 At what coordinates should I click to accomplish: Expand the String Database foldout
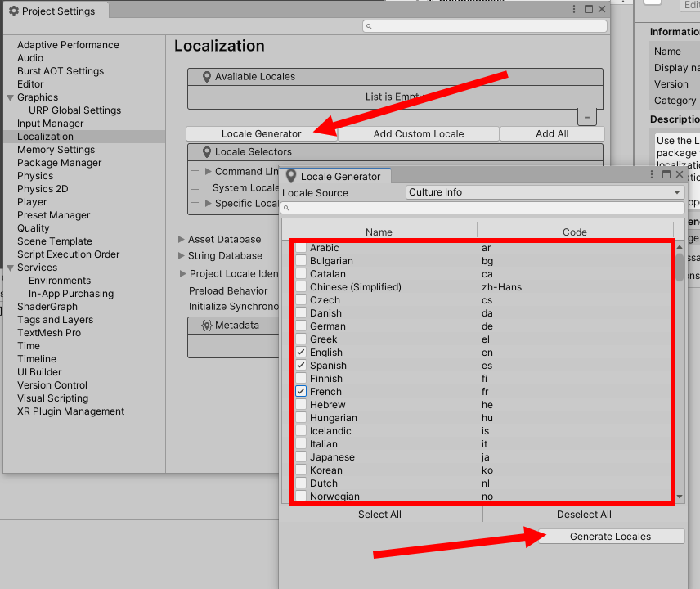coord(182,256)
